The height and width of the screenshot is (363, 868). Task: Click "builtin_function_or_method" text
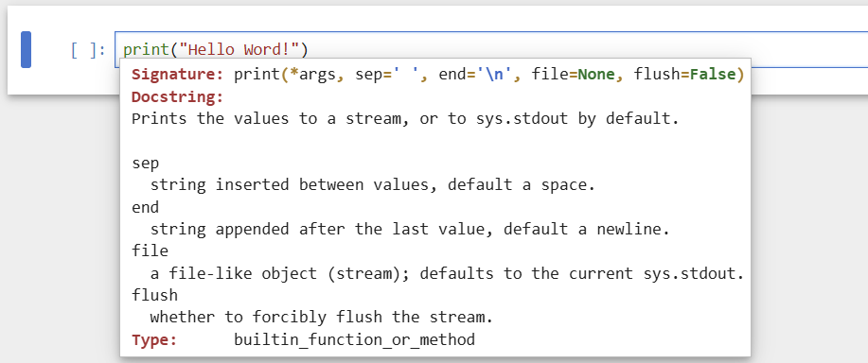pyautogui.click(x=354, y=339)
